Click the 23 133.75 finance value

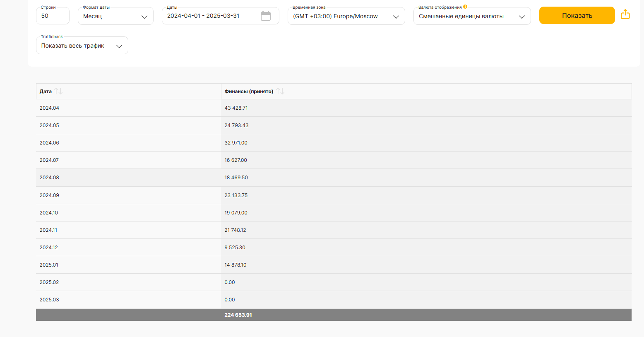click(x=236, y=195)
